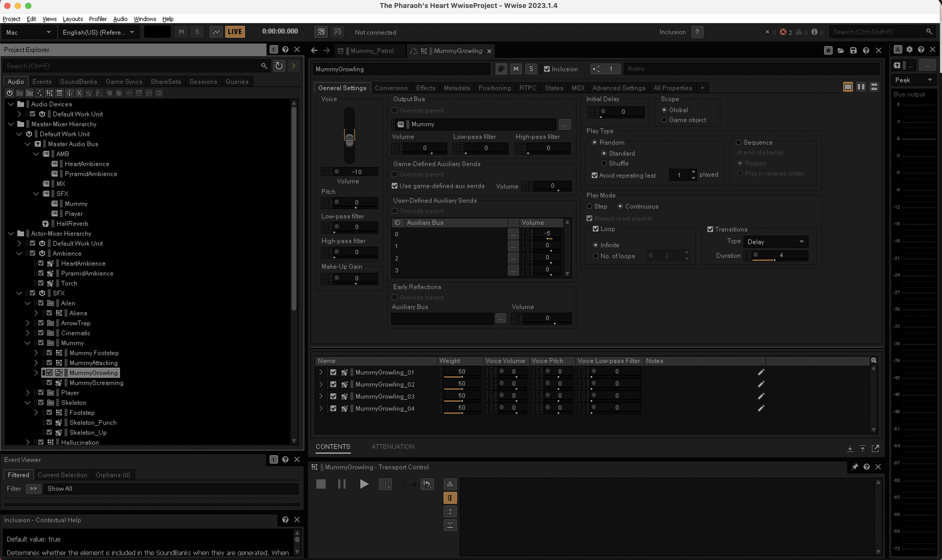Open the Mac platform dropdown
The width and height of the screenshot is (942, 560).
coord(29,32)
